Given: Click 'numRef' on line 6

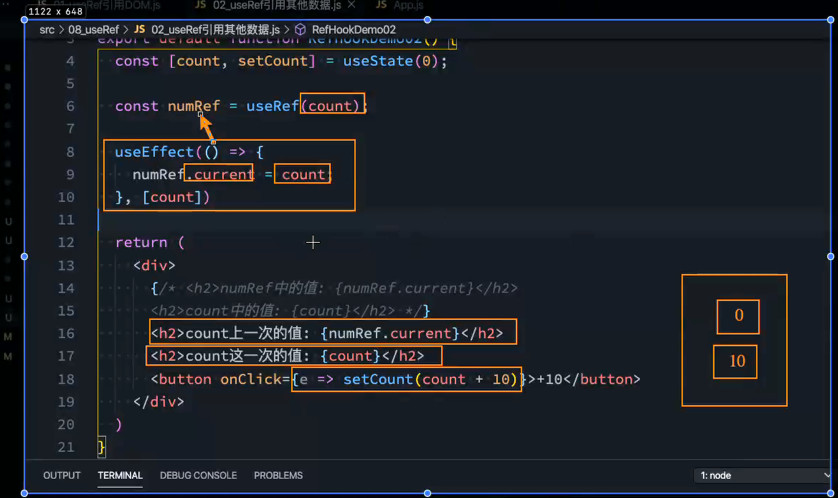Looking at the screenshot, I should (x=194, y=106).
